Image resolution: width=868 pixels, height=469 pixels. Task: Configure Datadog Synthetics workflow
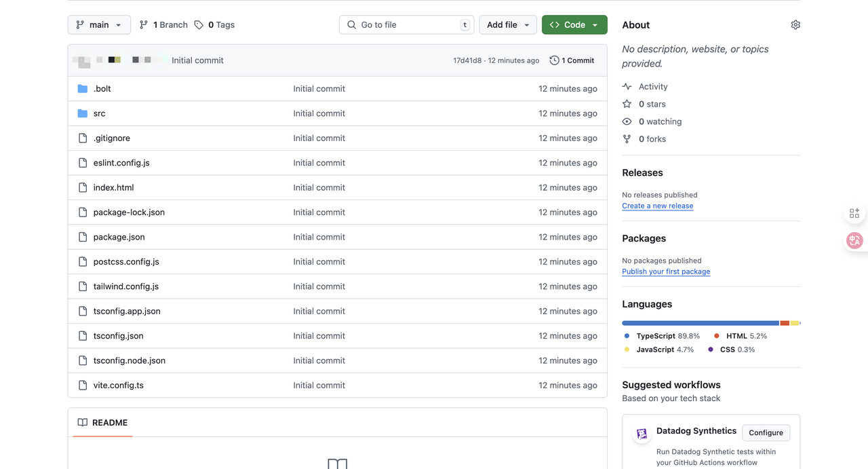pos(766,433)
